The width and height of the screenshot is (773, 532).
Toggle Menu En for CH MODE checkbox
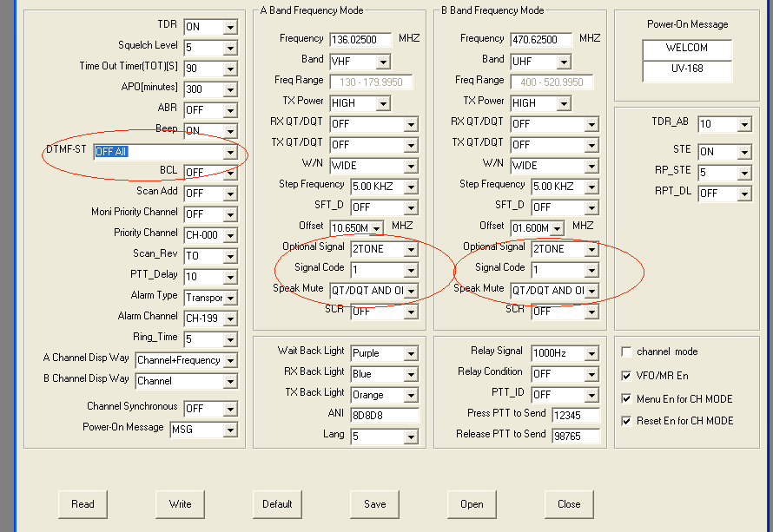point(627,399)
